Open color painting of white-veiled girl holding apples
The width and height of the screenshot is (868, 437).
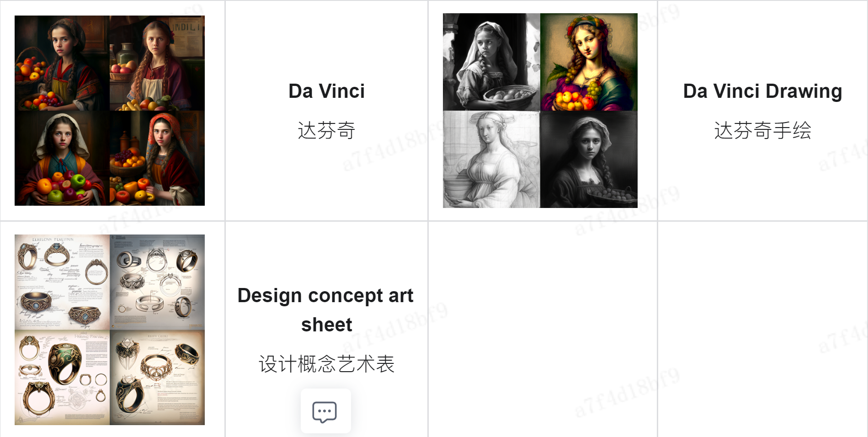[62, 158]
